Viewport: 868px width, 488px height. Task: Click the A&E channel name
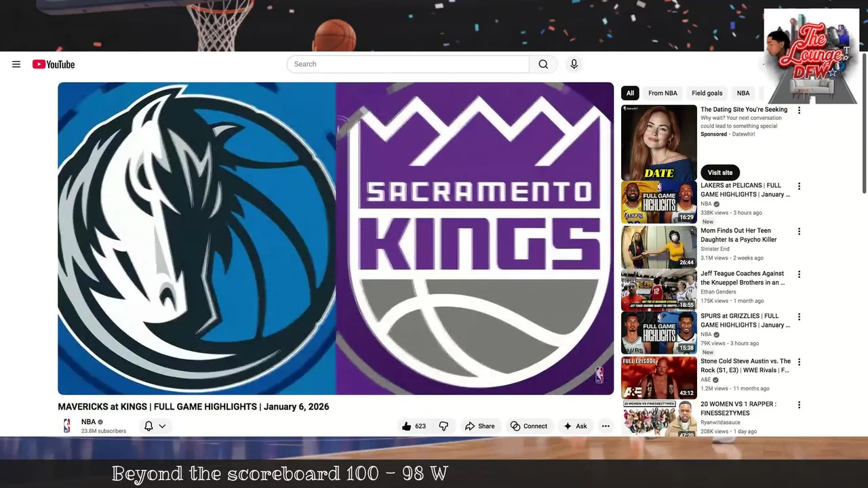[705, 380]
